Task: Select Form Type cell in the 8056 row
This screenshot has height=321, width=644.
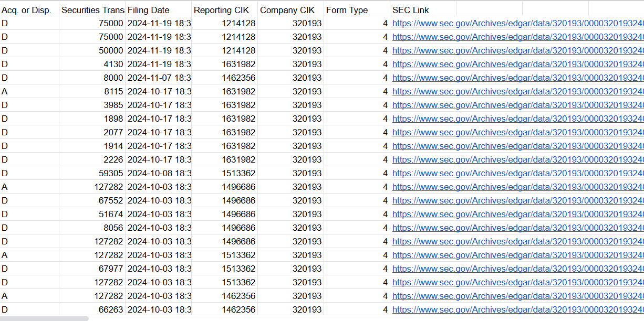Action: [x=356, y=228]
